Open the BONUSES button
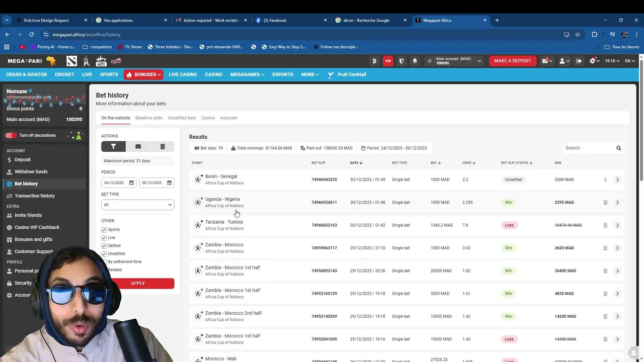 click(x=143, y=74)
